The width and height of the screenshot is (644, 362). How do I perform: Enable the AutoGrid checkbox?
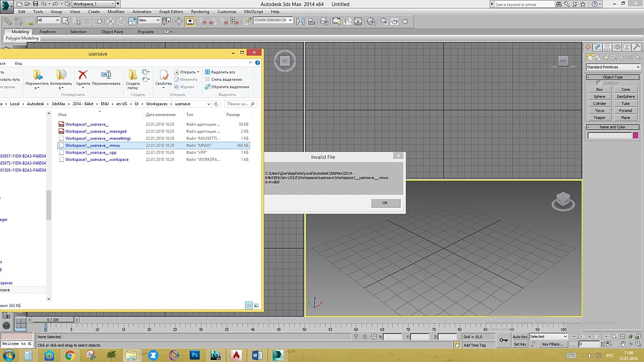click(x=598, y=83)
